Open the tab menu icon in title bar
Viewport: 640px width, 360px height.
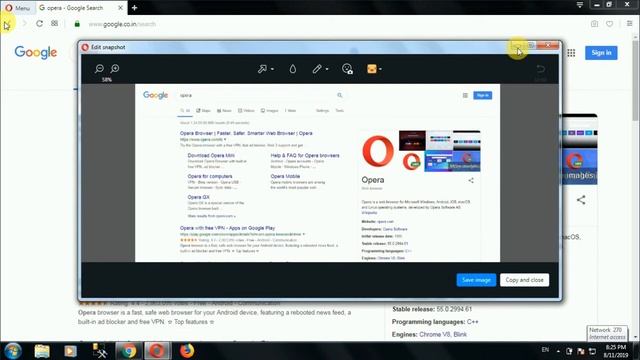point(580,5)
